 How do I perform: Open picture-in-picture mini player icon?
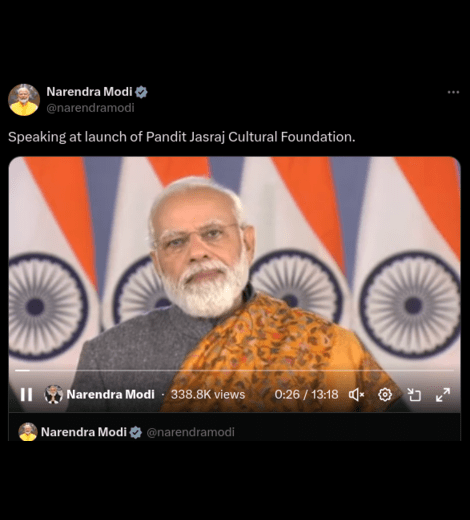click(x=414, y=395)
